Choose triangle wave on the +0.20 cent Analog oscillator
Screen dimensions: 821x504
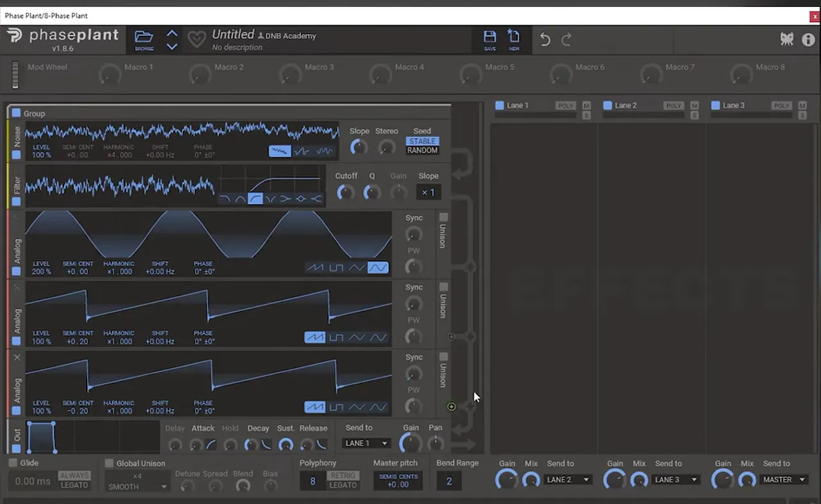coord(357,337)
